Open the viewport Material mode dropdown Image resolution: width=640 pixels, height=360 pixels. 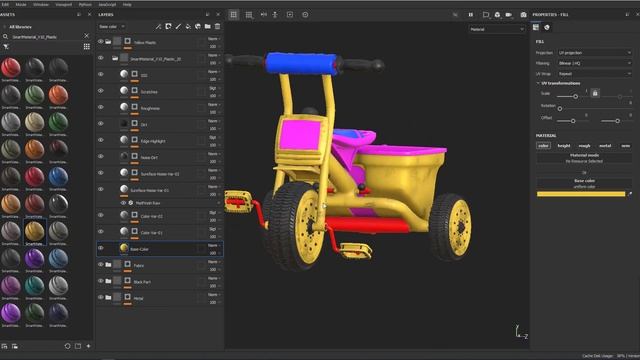point(497,29)
